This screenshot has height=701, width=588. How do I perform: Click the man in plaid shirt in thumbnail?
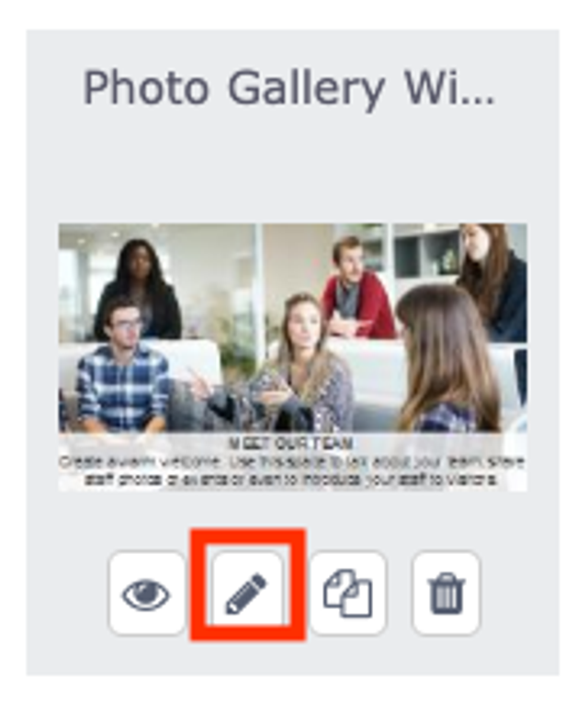coord(123,367)
